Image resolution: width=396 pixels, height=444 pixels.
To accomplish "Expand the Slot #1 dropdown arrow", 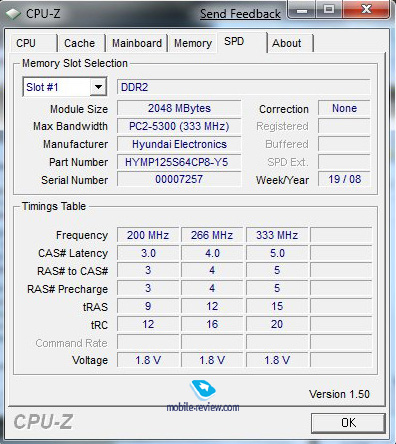I will click(x=98, y=87).
